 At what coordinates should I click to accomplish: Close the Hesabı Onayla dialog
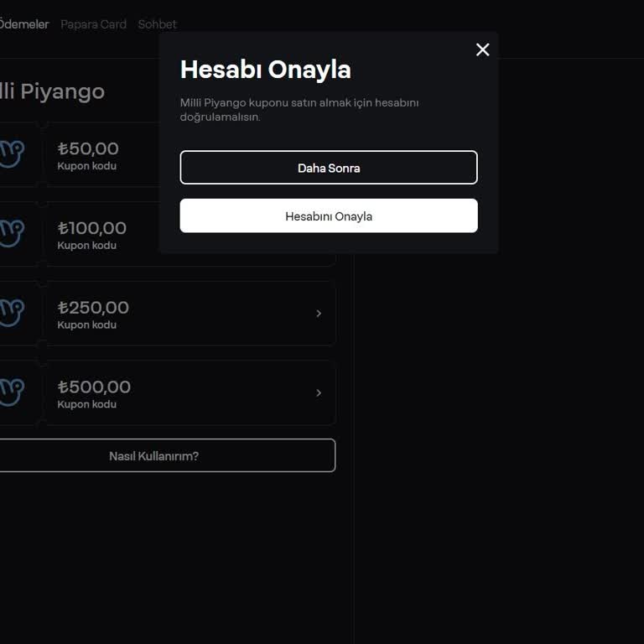tap(482, 49)
